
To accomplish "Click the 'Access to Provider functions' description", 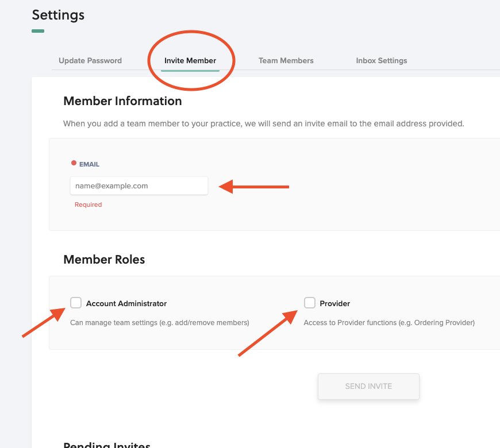I will point(389,323).
